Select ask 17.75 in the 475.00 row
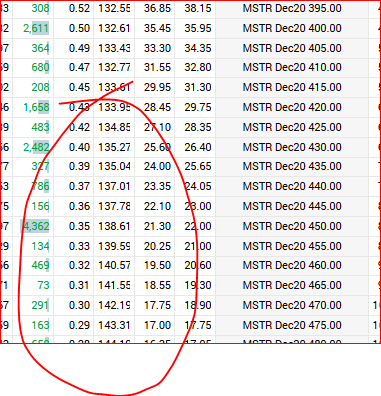The height and width of the screenshot is (396, 381). coord(198,325)
